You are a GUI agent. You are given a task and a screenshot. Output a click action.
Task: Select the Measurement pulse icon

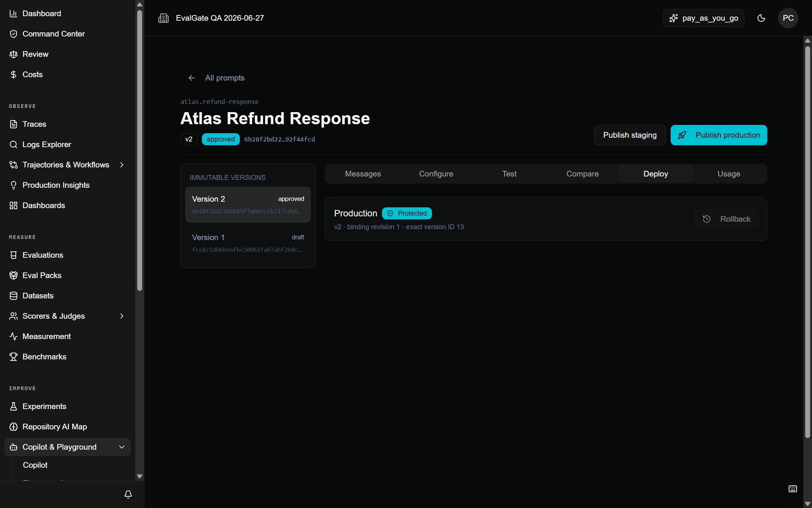click(14, 336)
